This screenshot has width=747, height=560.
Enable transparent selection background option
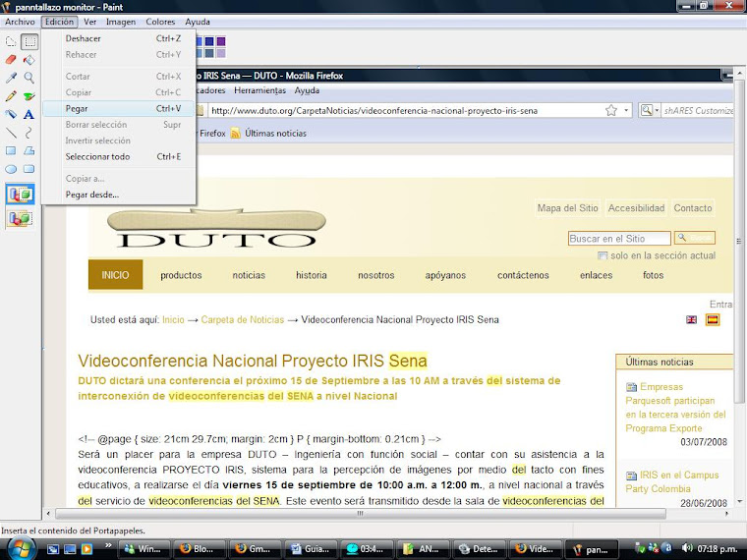(x=20, y=218)
